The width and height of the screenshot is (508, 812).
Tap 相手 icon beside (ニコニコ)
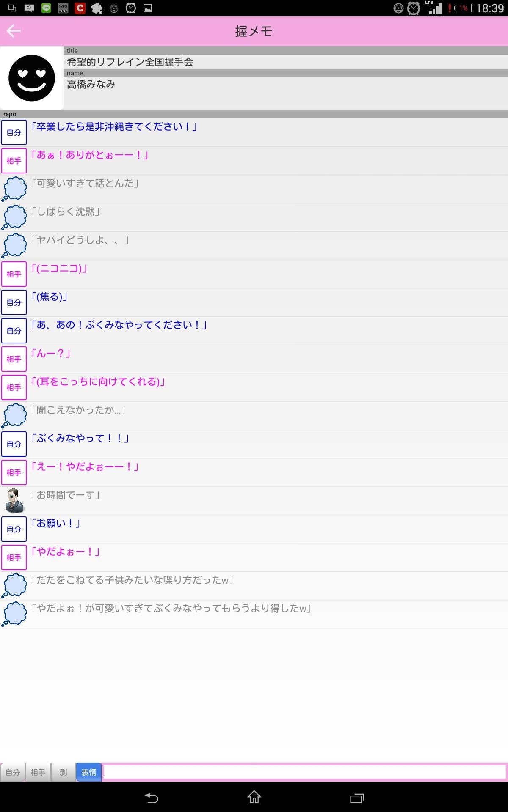coord(14,274)
